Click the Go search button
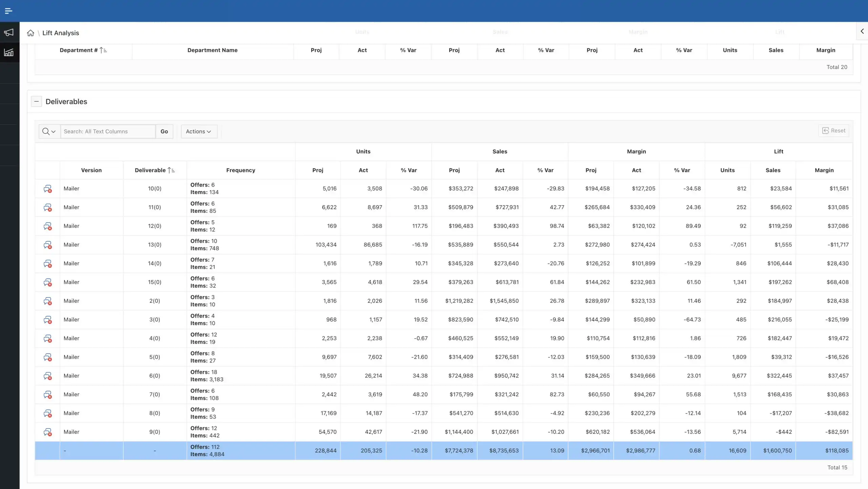Screen dimensions: 868x489 (x=164, y=132)
